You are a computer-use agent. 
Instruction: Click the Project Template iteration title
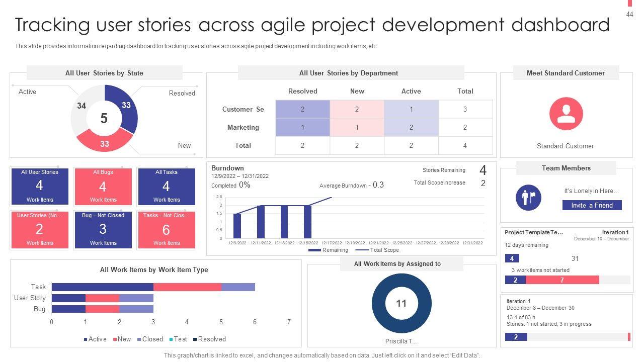(534, 232)
